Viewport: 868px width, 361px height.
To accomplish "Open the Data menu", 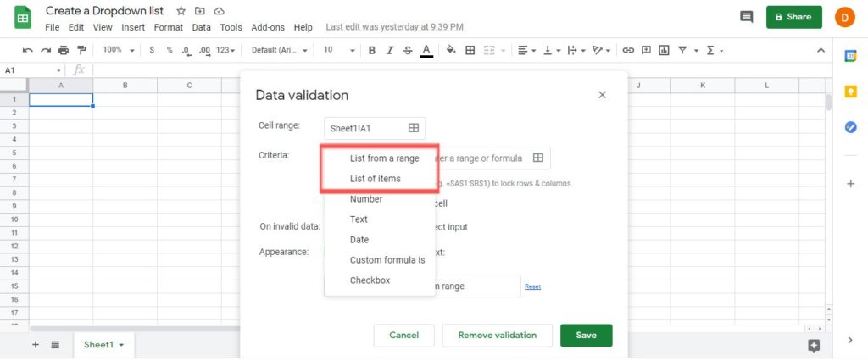I will tap(202, 27).
